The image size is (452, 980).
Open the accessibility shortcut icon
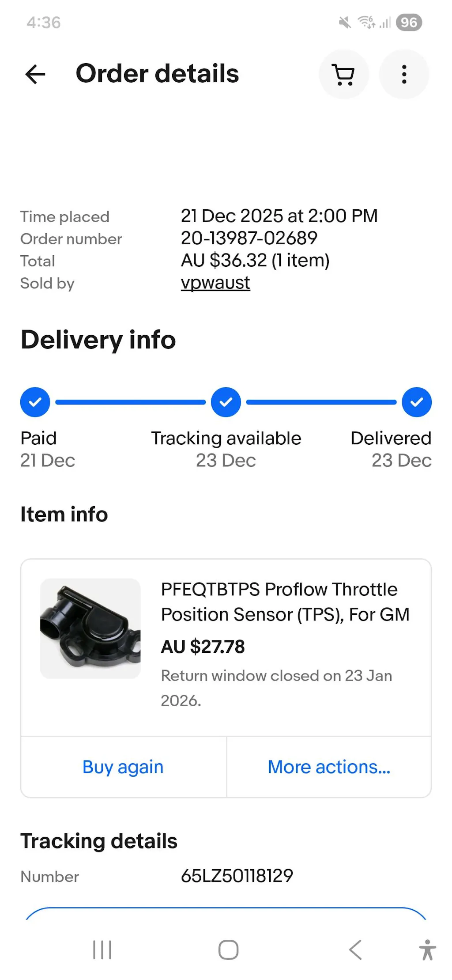427,950
